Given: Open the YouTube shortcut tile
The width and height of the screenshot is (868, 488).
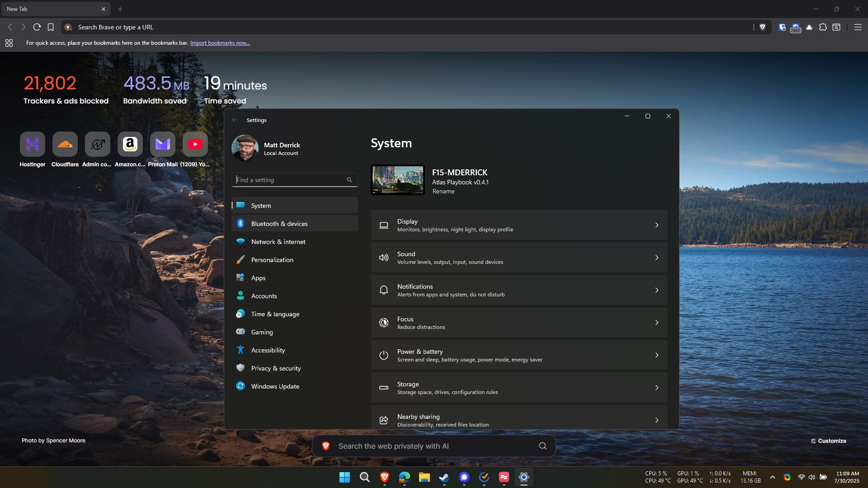Looking at the screenshot, I should pyautogui.click(x=195, y=145).
